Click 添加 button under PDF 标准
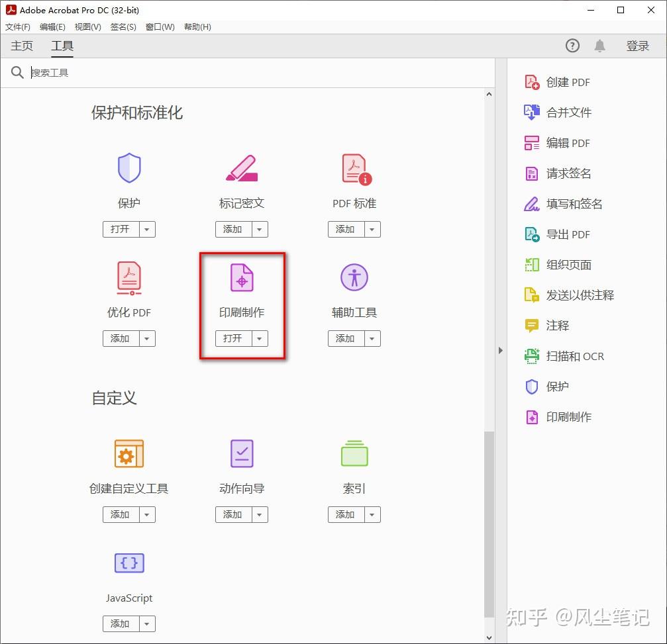The width and height of the screenshot is (667, 644). pyautogui.click(x=346, y=230)
